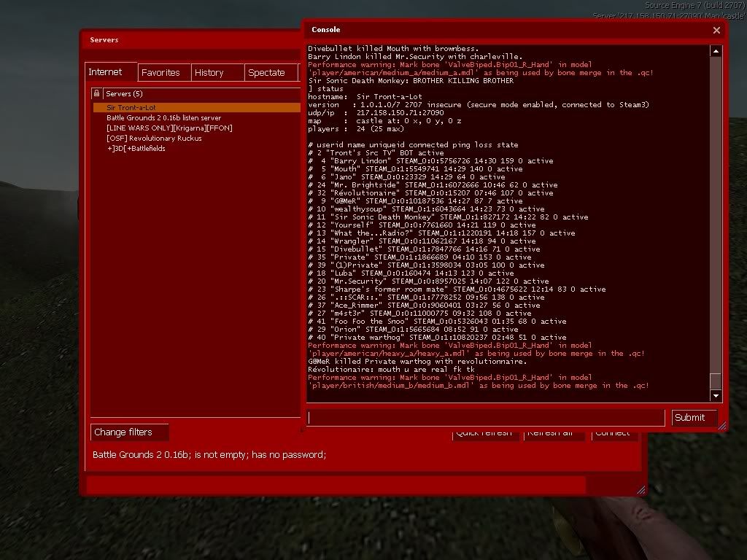Click the Servers window title bar
747x560 pixels.
[190, 40]
